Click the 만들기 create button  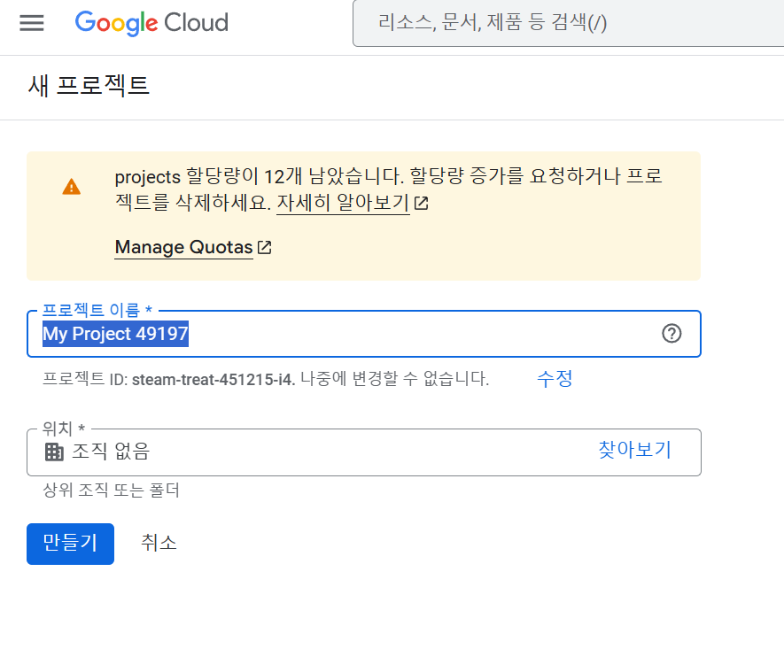(71, 544)
